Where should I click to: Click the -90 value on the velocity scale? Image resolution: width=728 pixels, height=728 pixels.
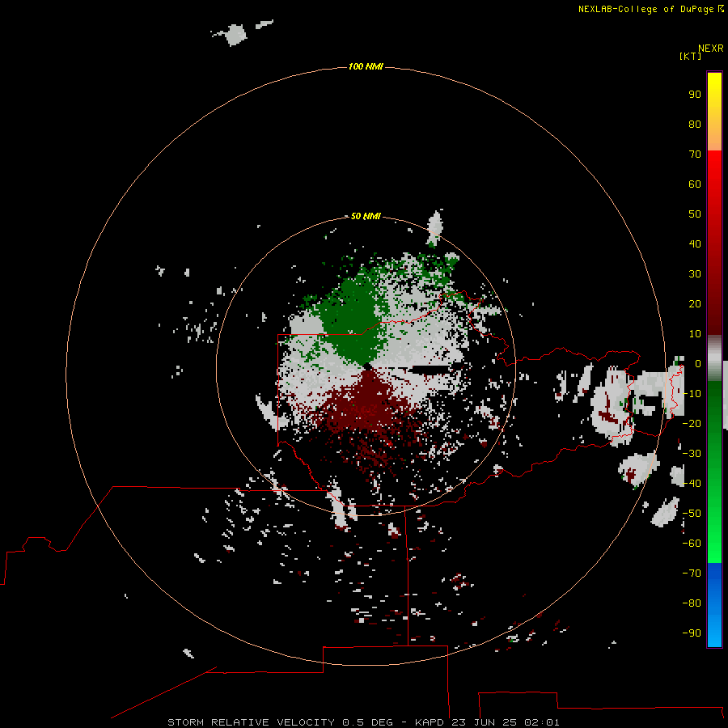(x=692, y=633)
